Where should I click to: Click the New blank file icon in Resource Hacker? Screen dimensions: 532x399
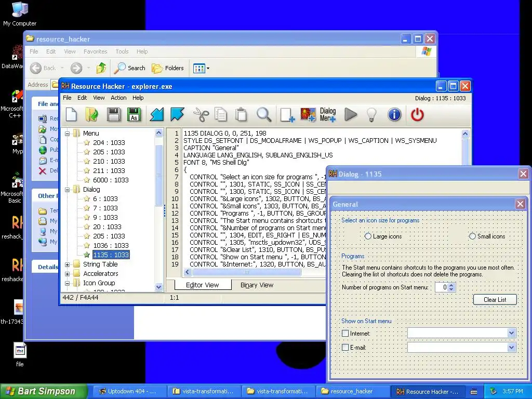pyautogui.click(x=71, y=114)
